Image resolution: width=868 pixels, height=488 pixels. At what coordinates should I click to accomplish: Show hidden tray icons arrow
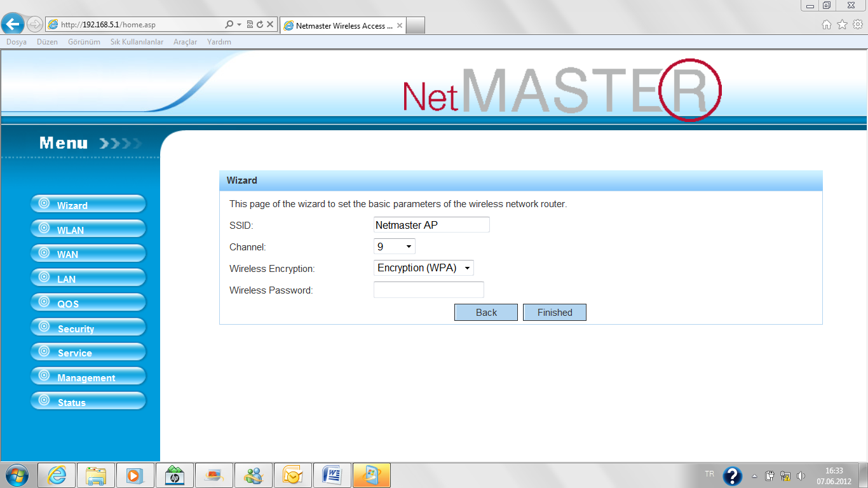coord(754,476)
